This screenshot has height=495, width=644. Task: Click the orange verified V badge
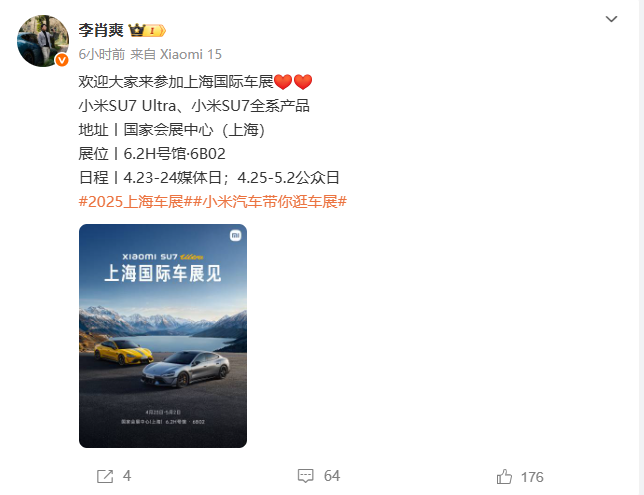pos(62,60)
